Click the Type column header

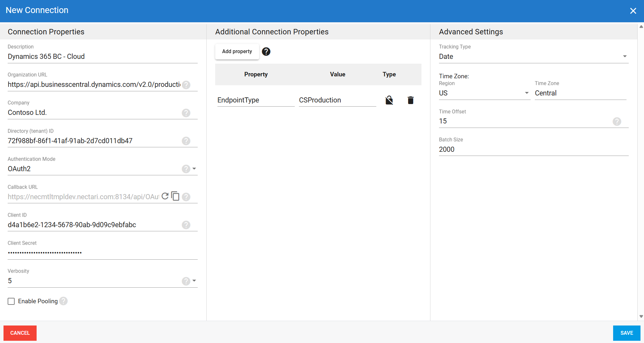point(389,74)
